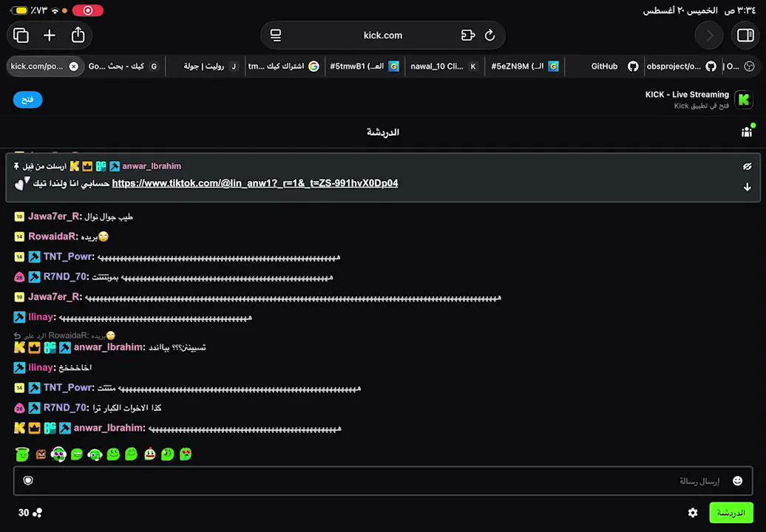Open the share sheet icon
Screen dimensions: 766x532
(x=78, y=35)
